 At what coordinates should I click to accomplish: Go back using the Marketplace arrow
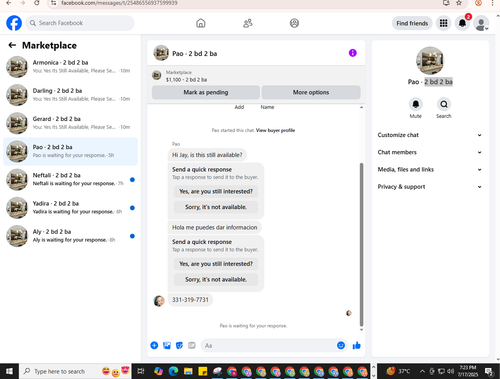click(x=12, y=45)
